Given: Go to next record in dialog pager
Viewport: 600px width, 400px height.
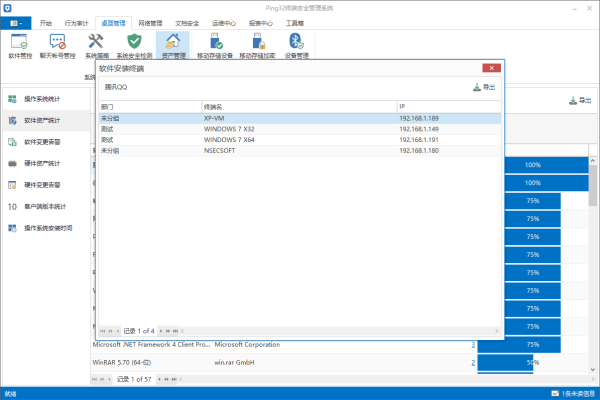Looking at the screenshot, I should [x=161, y=331].
